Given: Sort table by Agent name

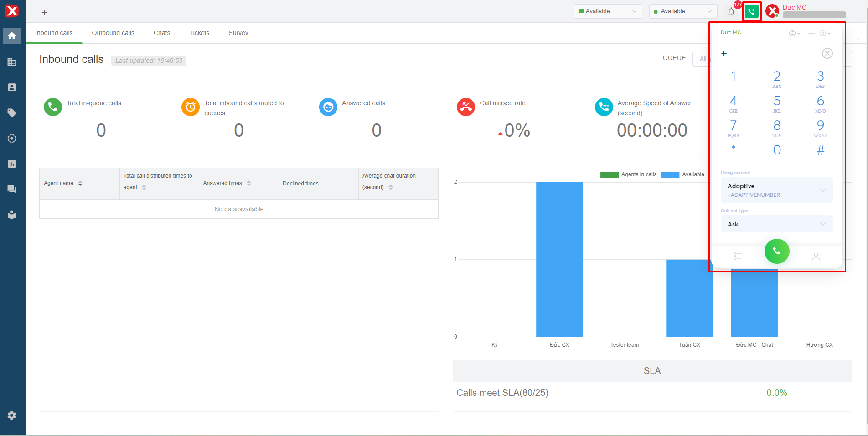Looking at the screenshot, I should 80,183.
